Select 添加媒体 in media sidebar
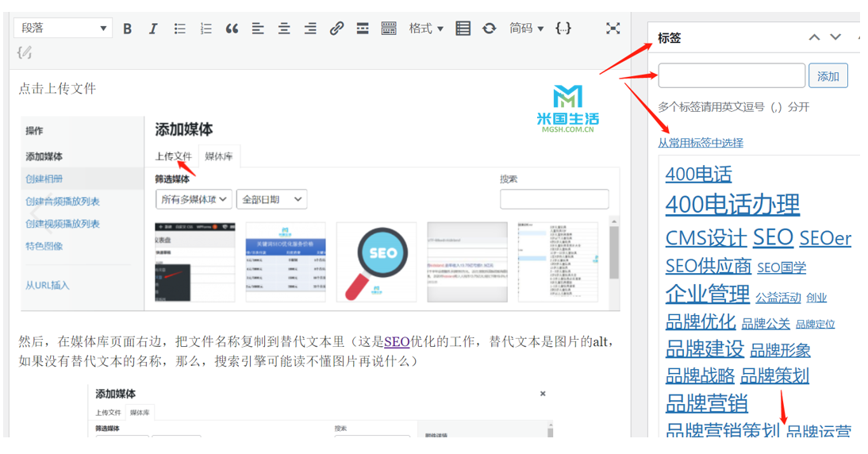 (44, 156)
